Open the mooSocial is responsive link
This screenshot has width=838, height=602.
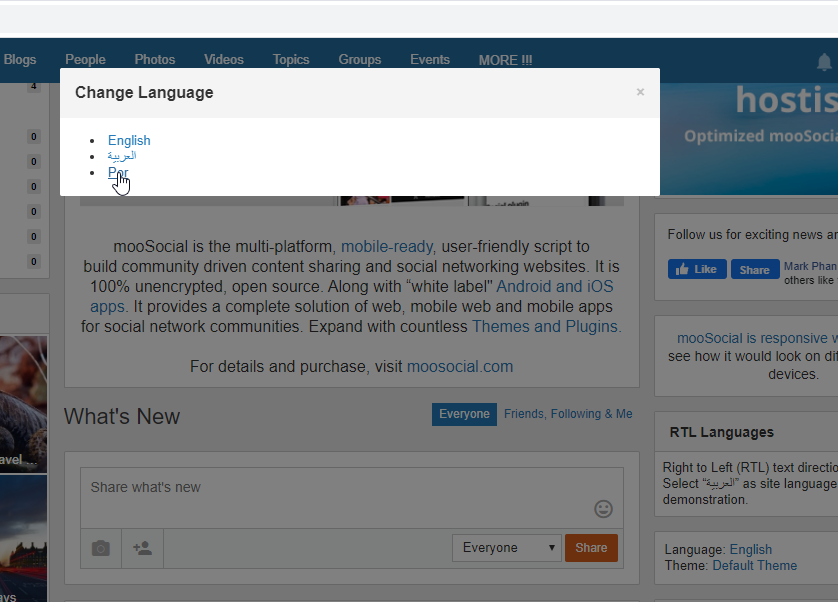click(757, 338)
